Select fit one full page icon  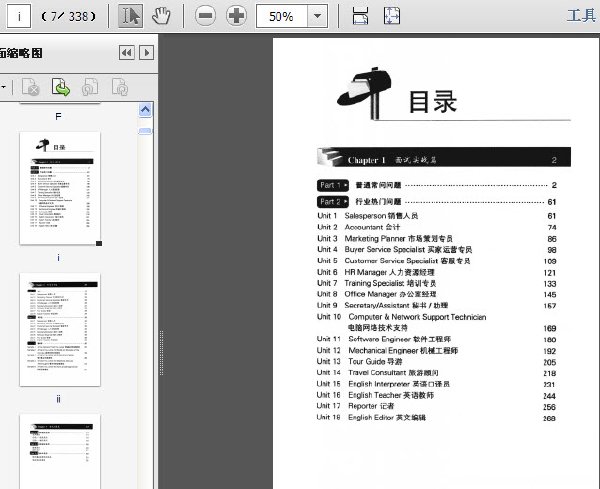(x=392, y=16)
